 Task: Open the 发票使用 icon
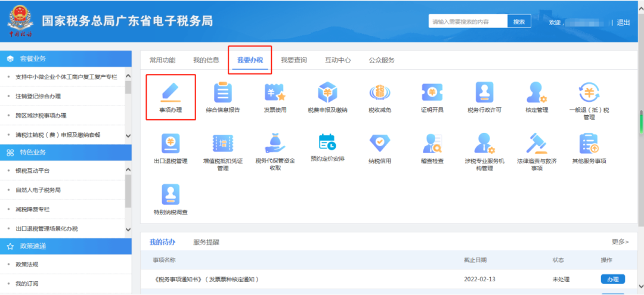coord(275,92)
